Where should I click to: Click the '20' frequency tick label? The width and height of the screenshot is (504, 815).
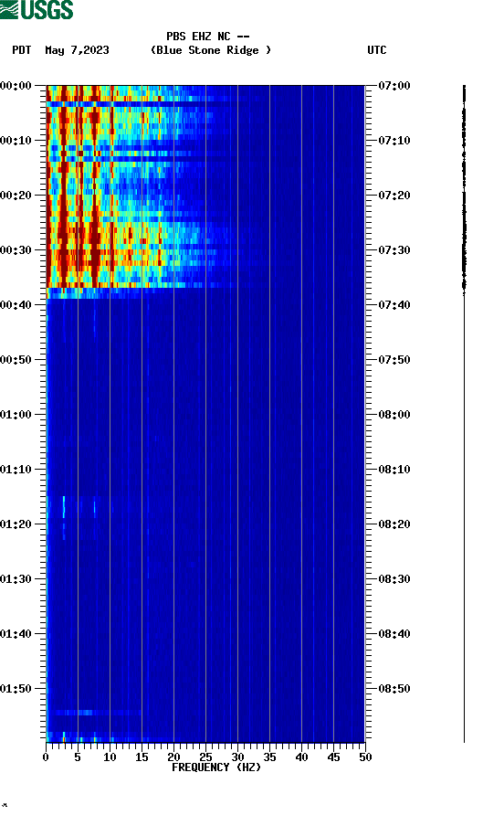(173, 757)
